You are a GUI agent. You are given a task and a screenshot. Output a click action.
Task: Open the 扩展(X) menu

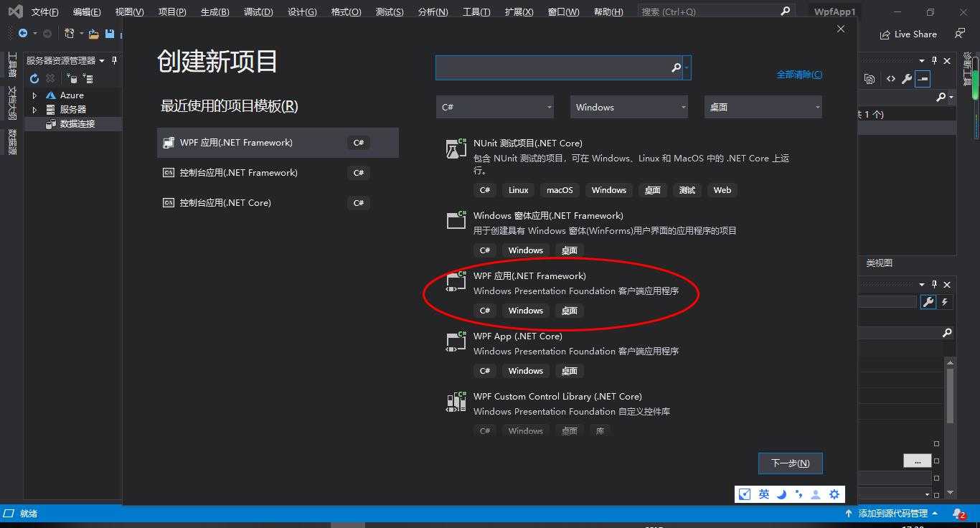click(x=519, y=12)
